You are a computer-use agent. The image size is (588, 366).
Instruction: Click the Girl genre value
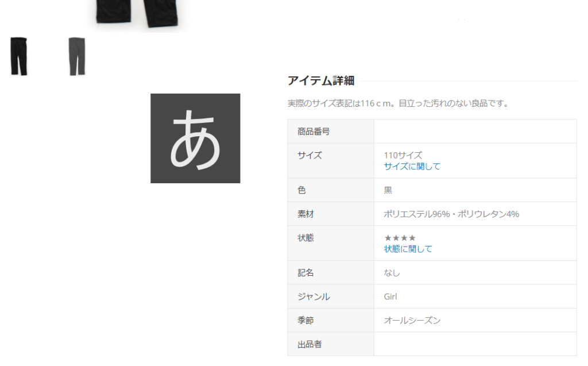click(x=390, y=296)
